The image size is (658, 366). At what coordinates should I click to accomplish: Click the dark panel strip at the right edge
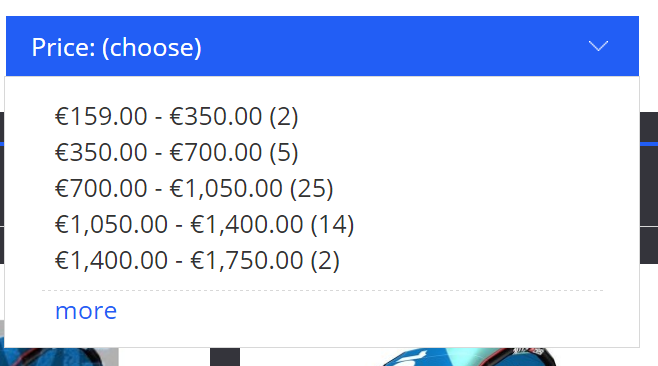pos(649,188)
